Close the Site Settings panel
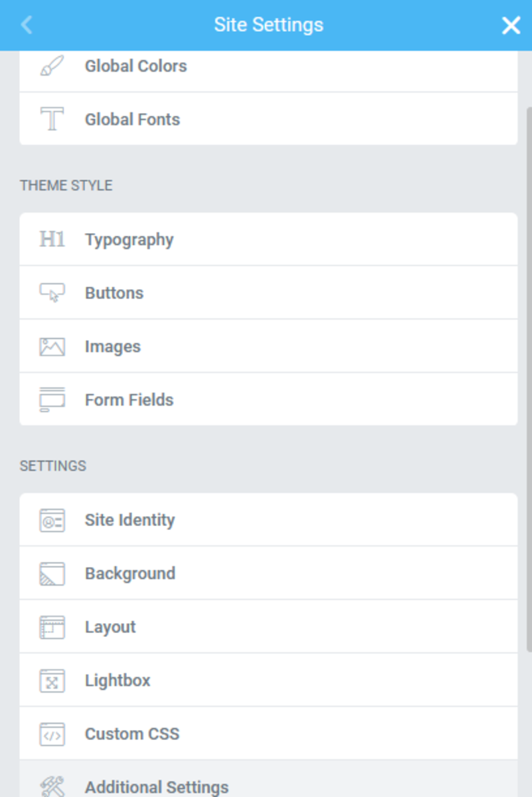532x797 pixels. (x=510, y=25)
